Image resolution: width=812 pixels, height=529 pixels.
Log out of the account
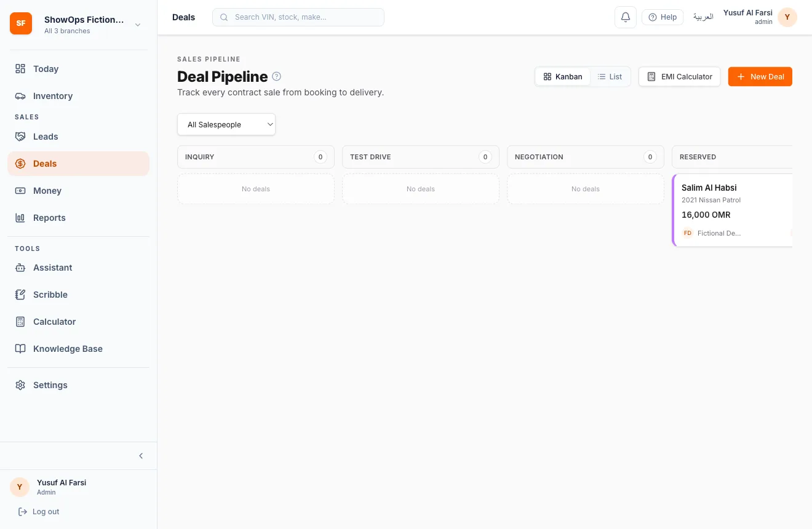39,512
